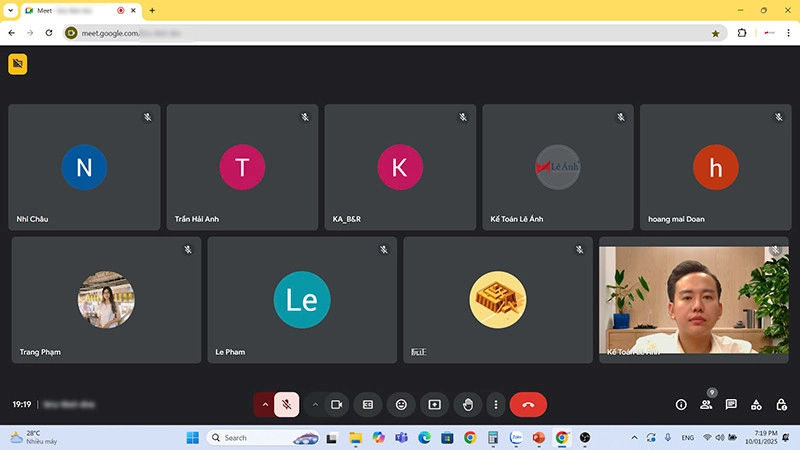
Task: Open the chat with everyone panel
Action: (731, 405)
